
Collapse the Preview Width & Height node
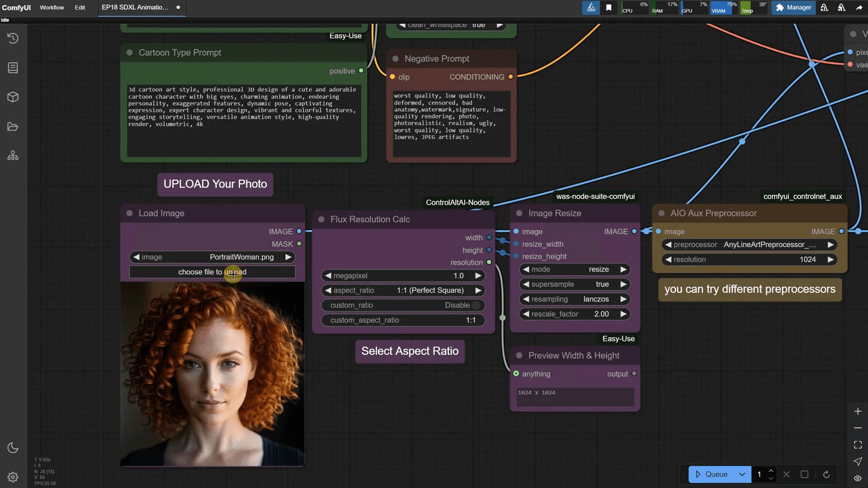tap(519, 356)
